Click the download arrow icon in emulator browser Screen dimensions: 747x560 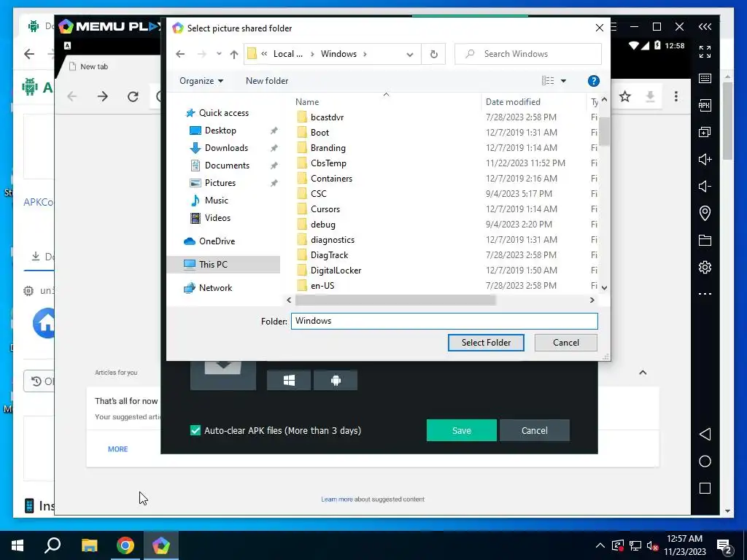tap(650, 97)
